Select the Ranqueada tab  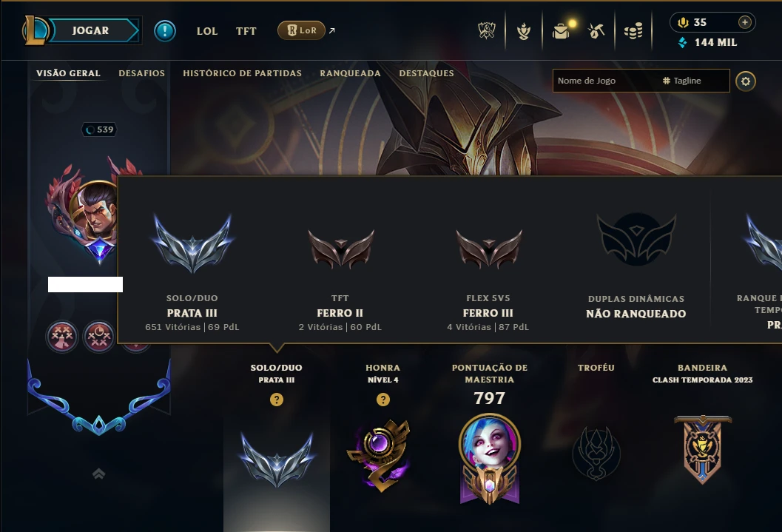tap(350, 73)
